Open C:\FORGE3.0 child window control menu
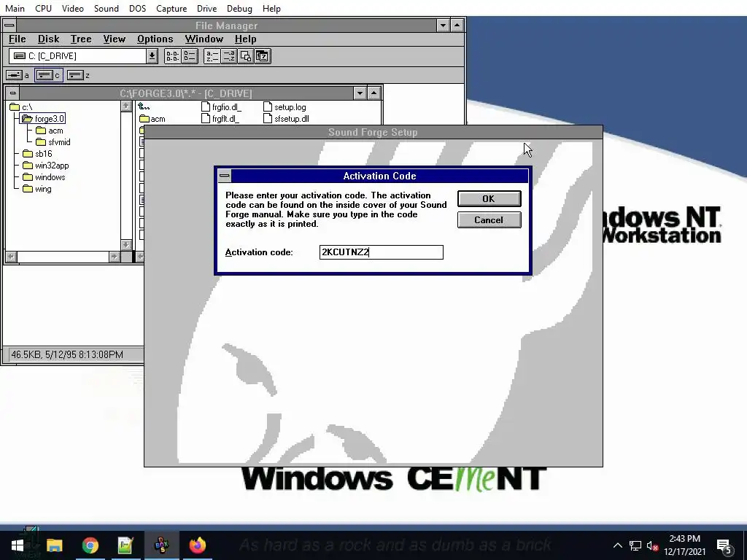This screenshot has height=560, width=747. point(13,93)
